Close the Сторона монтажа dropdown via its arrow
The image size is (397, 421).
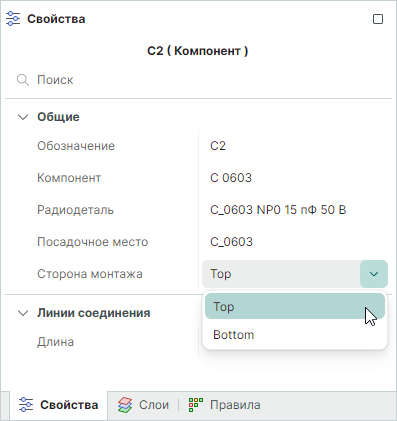pos(374,274)
